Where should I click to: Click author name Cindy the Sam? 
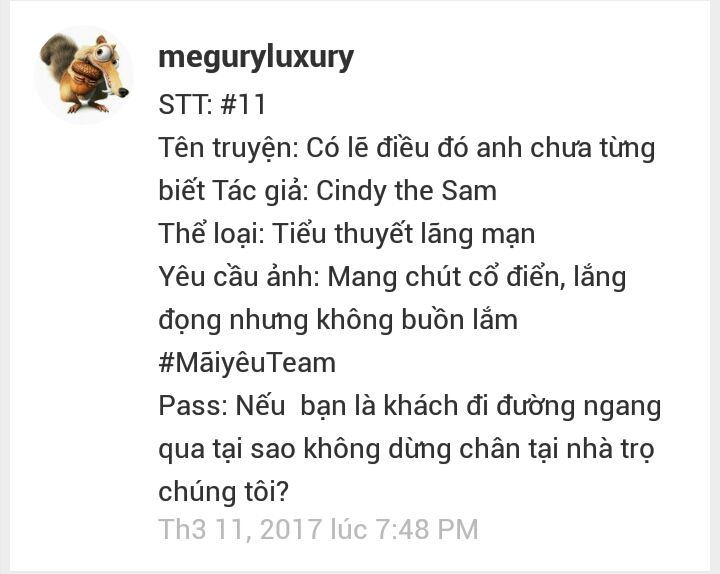pos(407,191)
